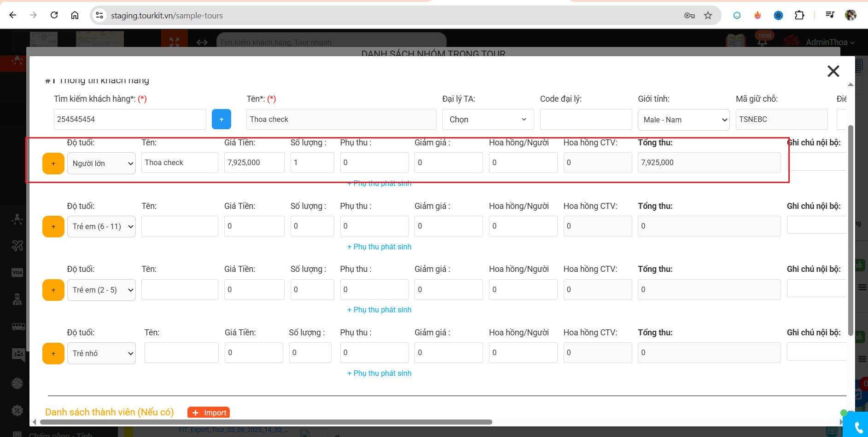Bookmark this page with the star icon
The width and height of the screenshot is (868, 437).
(708, 16)
